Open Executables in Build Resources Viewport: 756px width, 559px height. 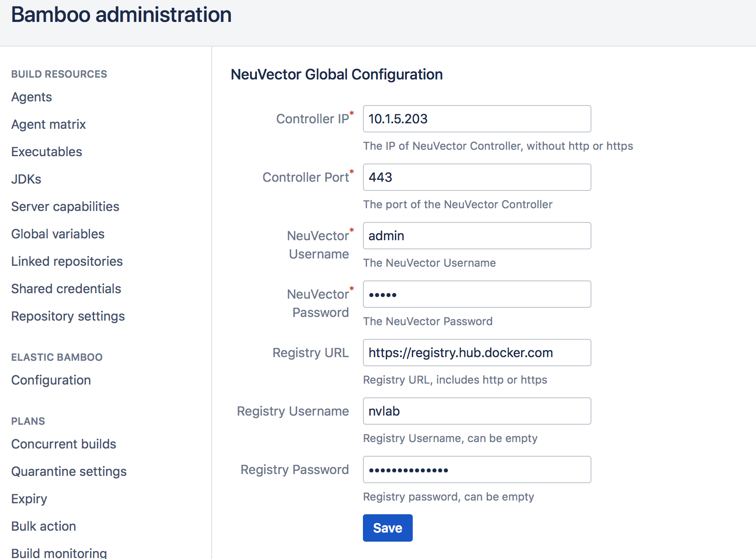pos(47,152)
